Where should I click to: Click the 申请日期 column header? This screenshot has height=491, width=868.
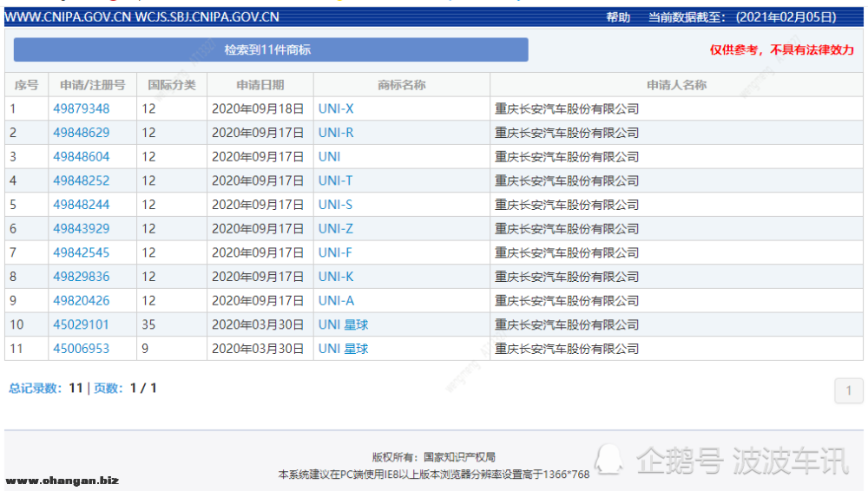pos(260,85)
